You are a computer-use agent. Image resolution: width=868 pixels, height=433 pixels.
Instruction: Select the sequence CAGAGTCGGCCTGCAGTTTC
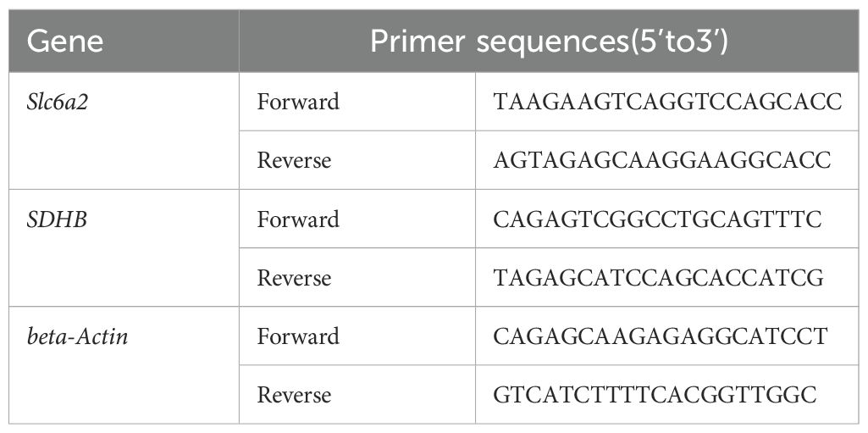pos(657,219)
